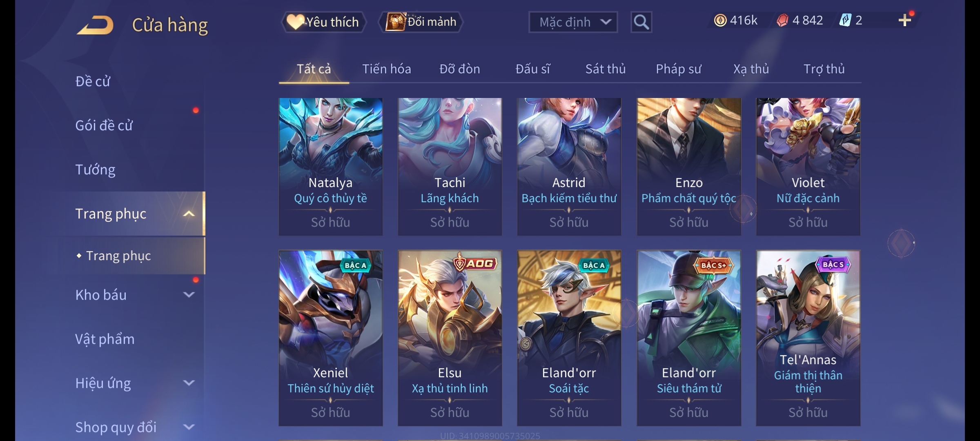Tap the blue voucher ticket icon
Image resolution: width=980 pixels, height=441 pixels.
[x=845, y=20]
